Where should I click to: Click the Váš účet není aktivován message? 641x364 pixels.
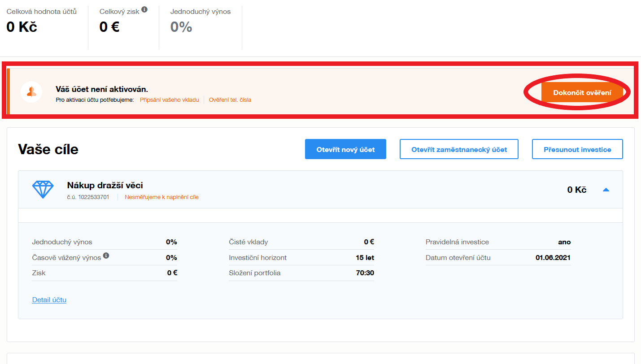pos(102,89)
